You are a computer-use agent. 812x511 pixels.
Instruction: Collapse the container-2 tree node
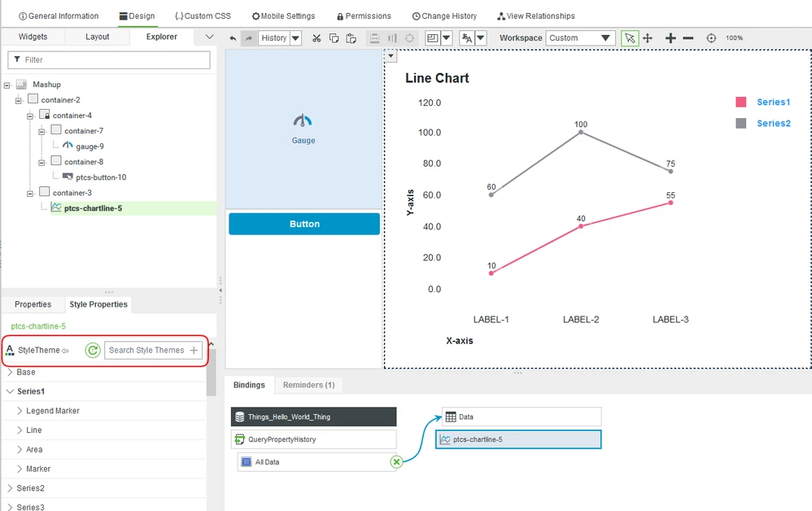point(18,100)
